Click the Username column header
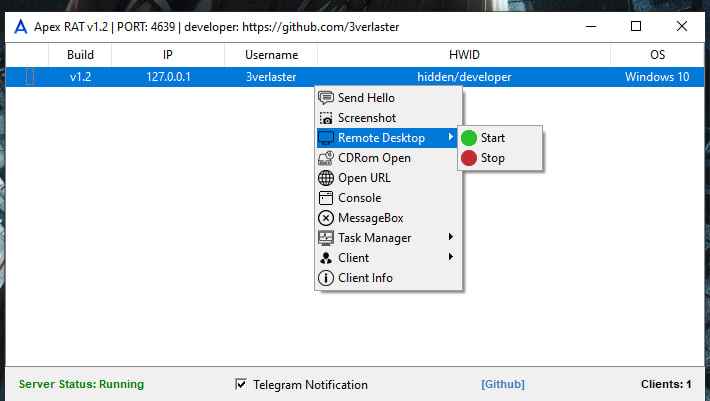This screenshot has height=401, width=710. [271, 55]
